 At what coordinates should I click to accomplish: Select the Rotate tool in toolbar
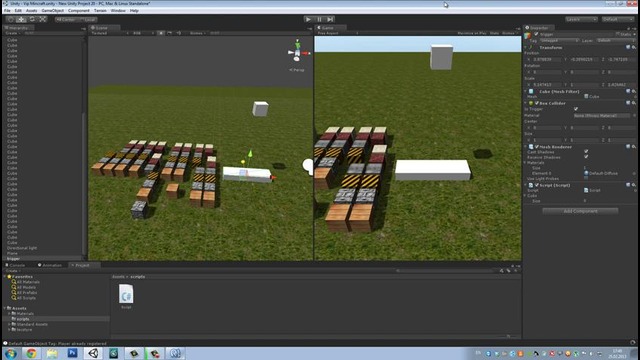32,19
